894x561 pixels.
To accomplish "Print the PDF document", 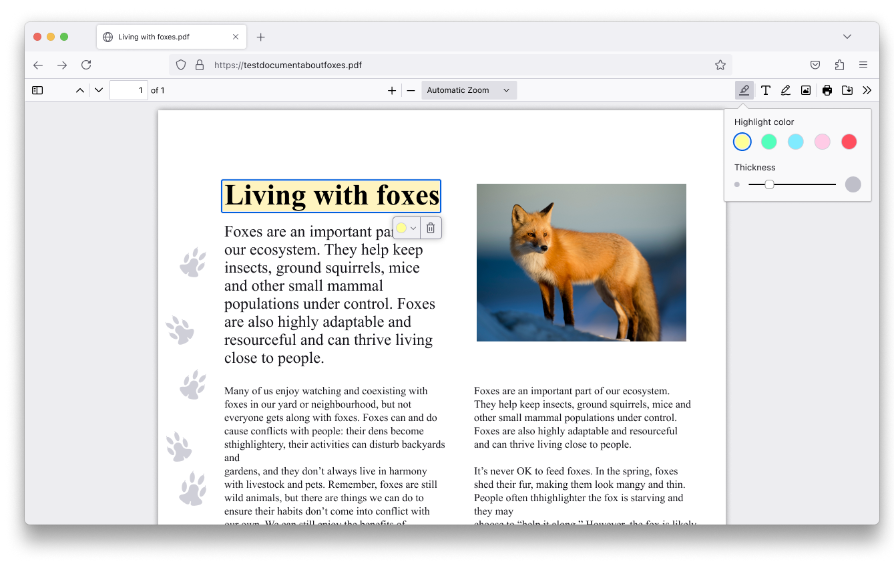I will point(827,90).
